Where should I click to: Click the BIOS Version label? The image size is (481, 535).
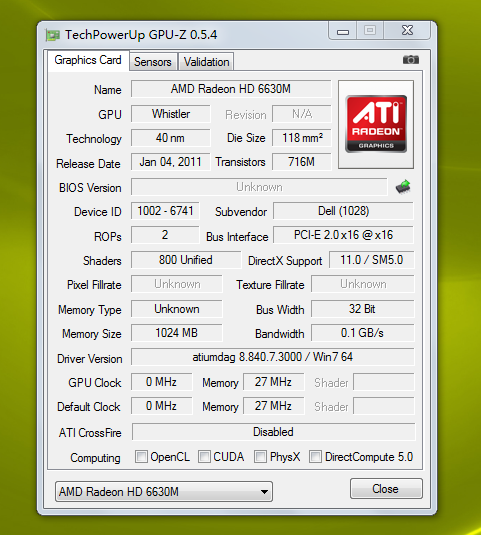90,188
